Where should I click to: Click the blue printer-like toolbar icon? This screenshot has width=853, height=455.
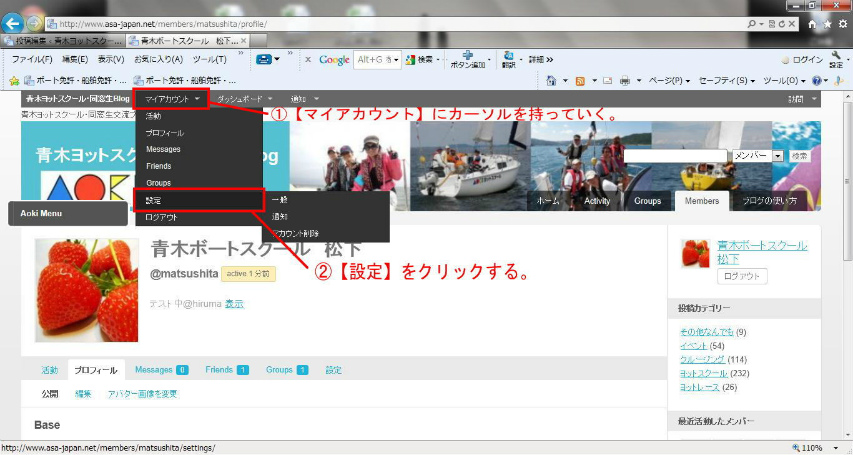264,59
